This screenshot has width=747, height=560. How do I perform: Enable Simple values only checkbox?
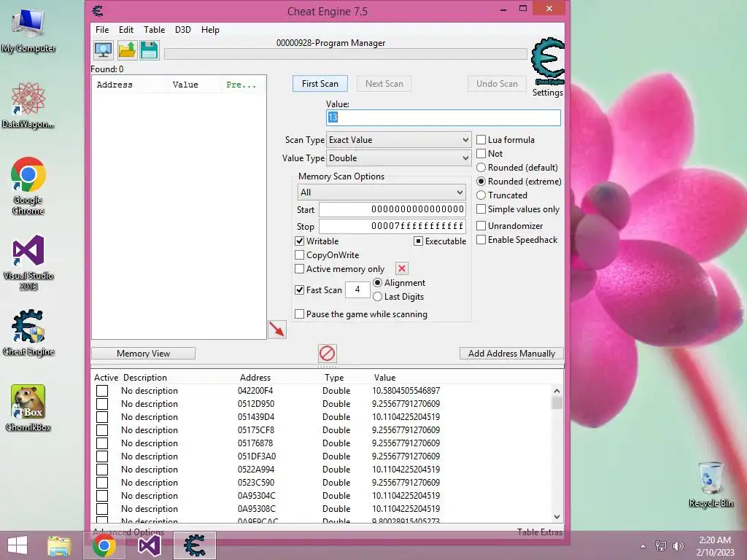coord(481,209)
